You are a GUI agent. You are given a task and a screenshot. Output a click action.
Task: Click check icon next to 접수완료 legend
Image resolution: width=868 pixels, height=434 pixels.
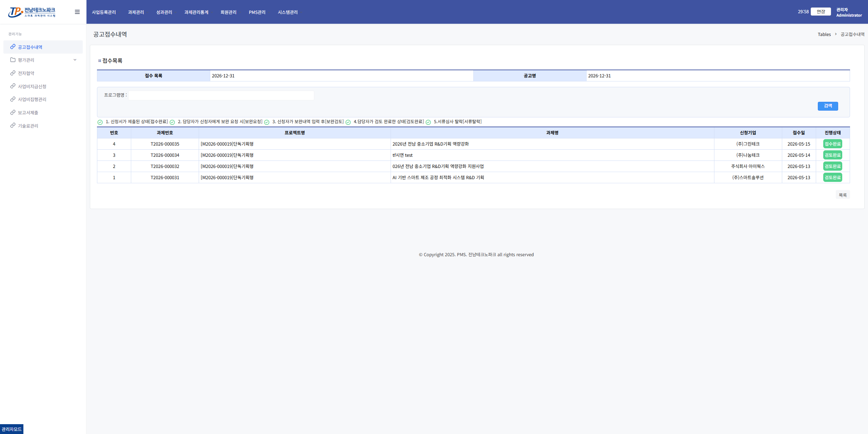[100, 122]
